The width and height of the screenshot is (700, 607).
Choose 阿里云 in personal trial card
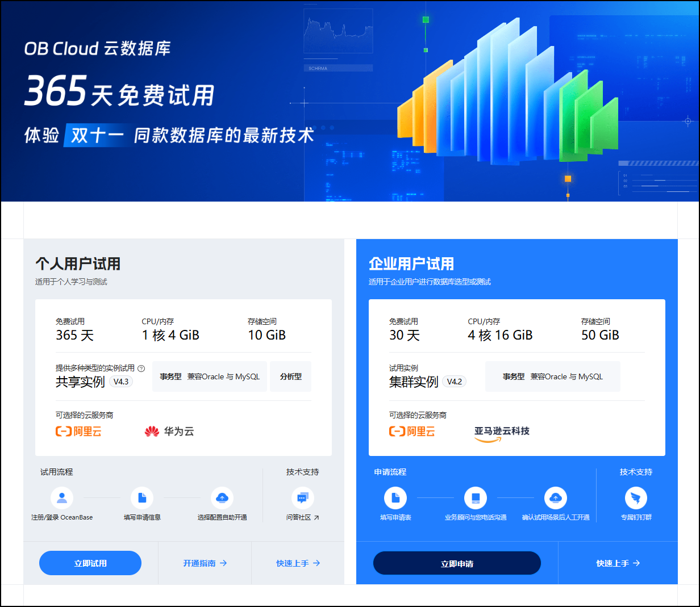coord(78,432)
